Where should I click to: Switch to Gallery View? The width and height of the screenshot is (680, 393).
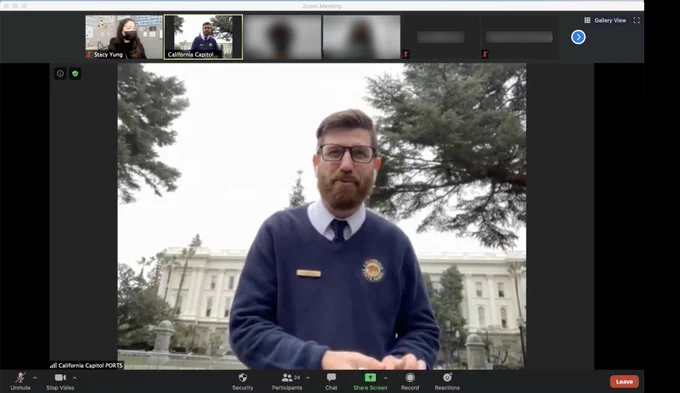click(605, 20)
